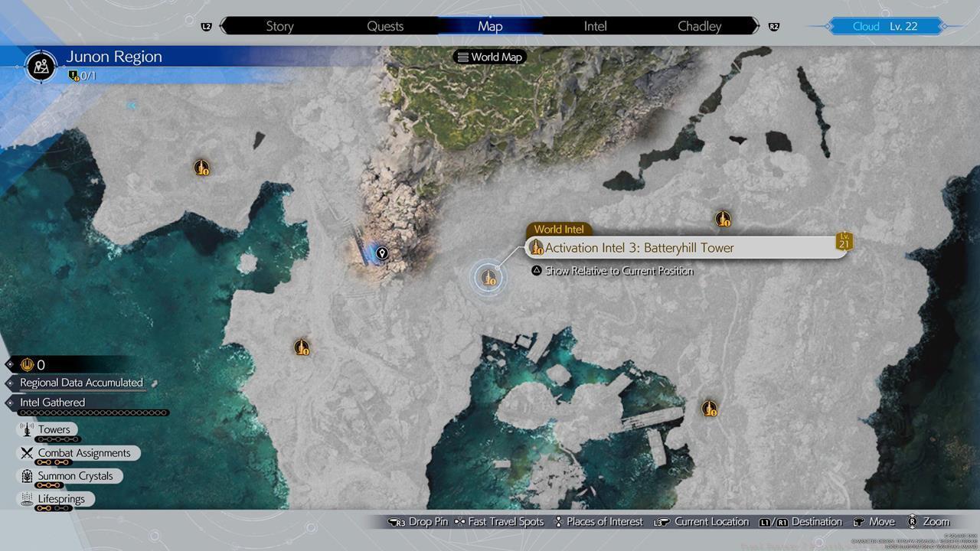Image resolution: width=980 pixels, height=551 pixels.
Task: Toggle Places of Interest display
Action: pyautogui.click(x=604, y=522)
